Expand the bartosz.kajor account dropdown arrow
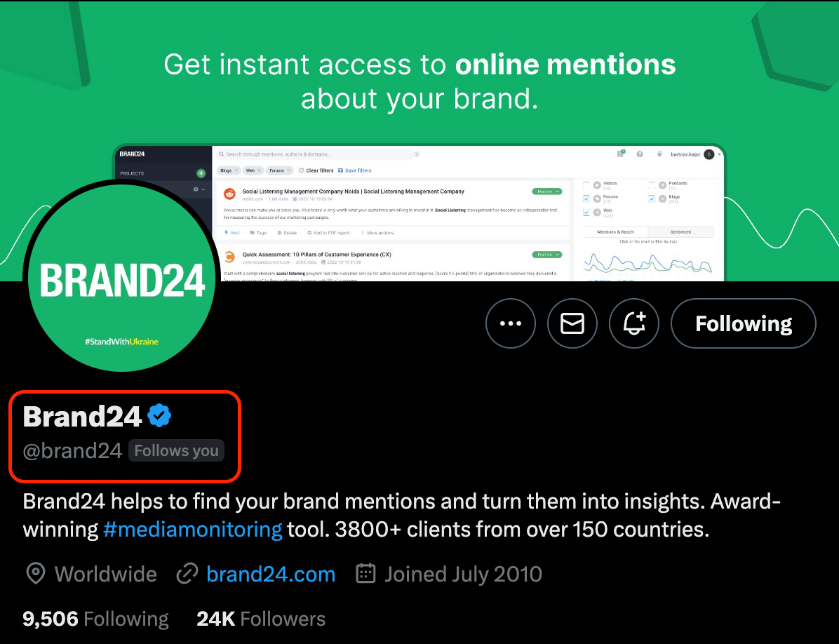839x644 pixels. pos(720,154)
